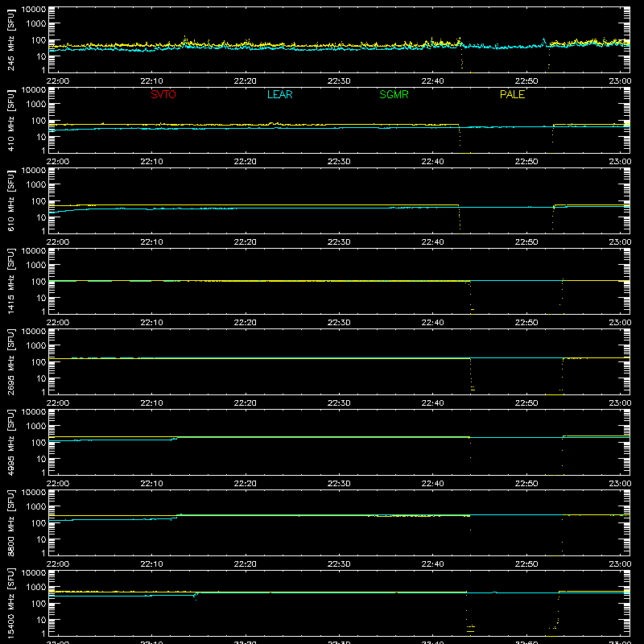Click 22:30 label under the 610 MHz plot
Image resolution: width=644 pixels, height=644 pixels.
[x=339, y=242]
